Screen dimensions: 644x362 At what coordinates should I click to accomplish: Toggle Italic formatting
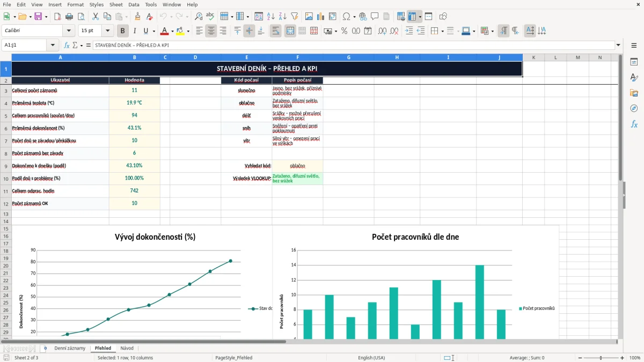pyautogui.click(x=134, y=31)
